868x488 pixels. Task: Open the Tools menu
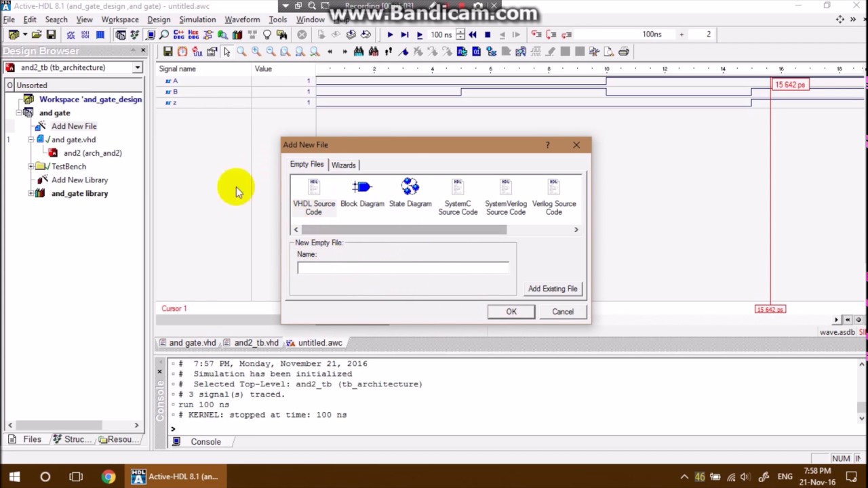[278, 20]
